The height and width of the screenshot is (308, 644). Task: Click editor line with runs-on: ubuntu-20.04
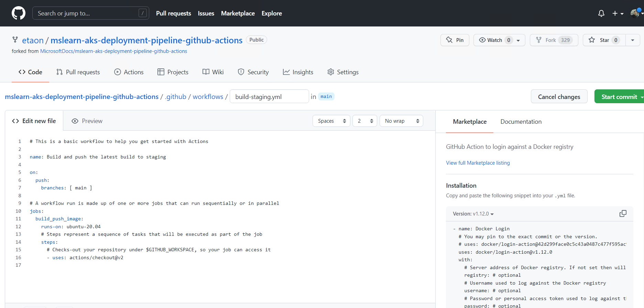71,227
